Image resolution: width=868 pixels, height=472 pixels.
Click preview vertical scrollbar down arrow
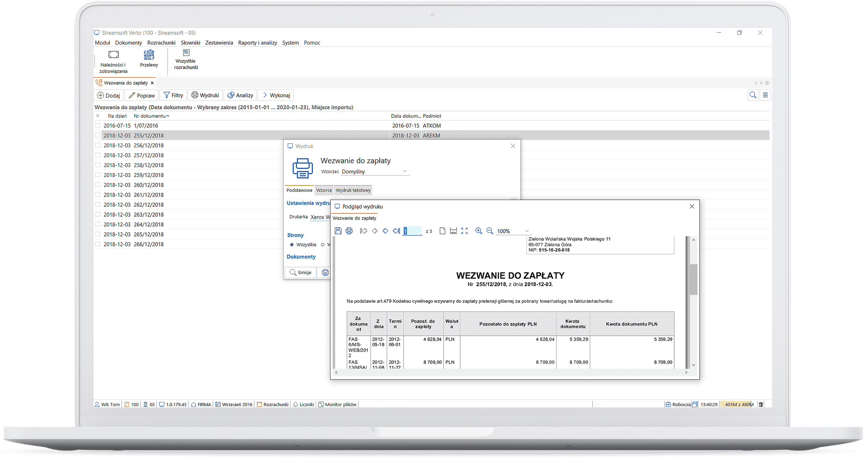click(x=693, y=365)
